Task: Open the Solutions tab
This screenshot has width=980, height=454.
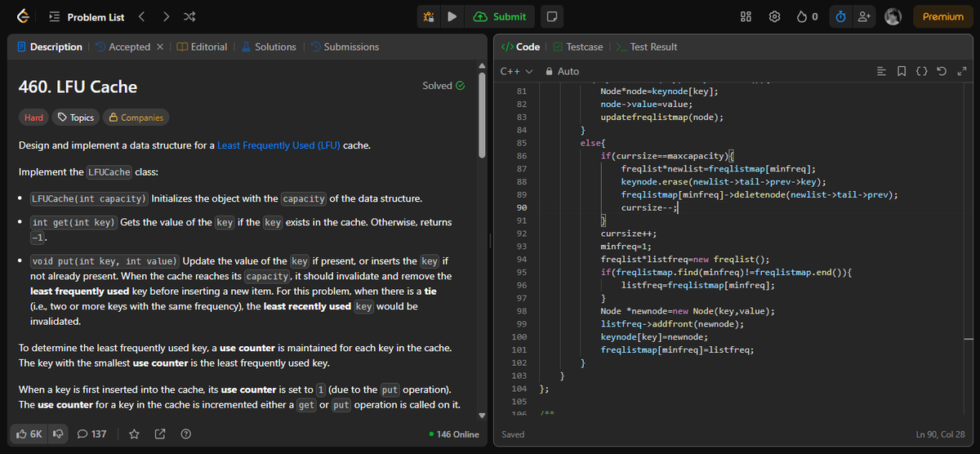Action: pyautogui.click(x=268, y=47)
